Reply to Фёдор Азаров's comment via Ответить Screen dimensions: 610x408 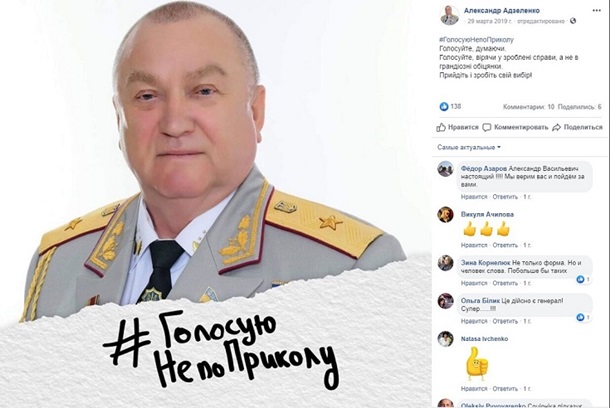505,197
